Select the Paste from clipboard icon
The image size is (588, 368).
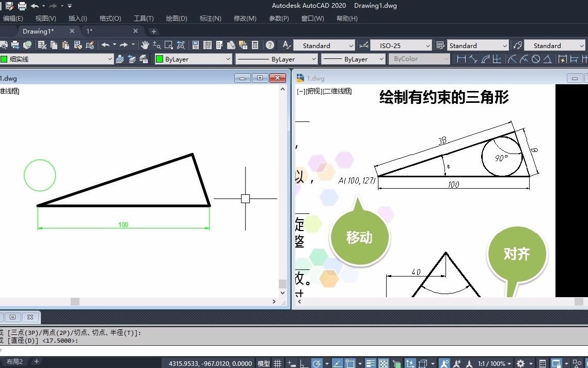tap(67, 45)
